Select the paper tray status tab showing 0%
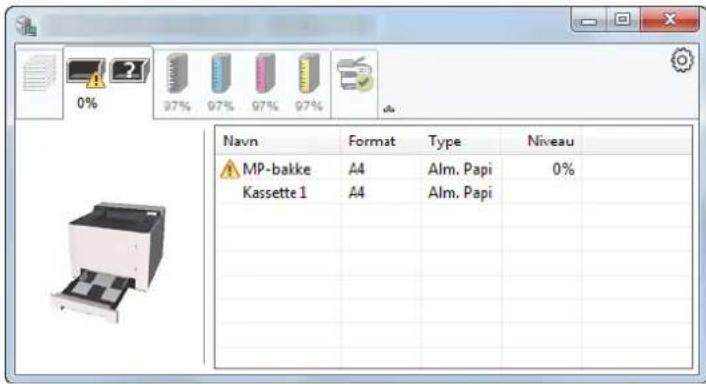Screen dimensions: 706x384 click(108, 83)
